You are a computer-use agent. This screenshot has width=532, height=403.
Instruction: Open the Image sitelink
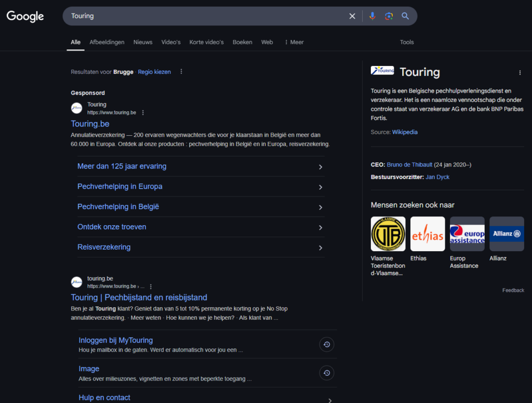coord(89,369)
